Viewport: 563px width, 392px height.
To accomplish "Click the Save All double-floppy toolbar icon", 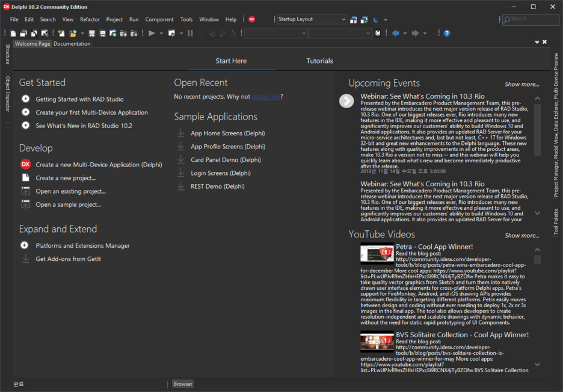I will (102, 34).
